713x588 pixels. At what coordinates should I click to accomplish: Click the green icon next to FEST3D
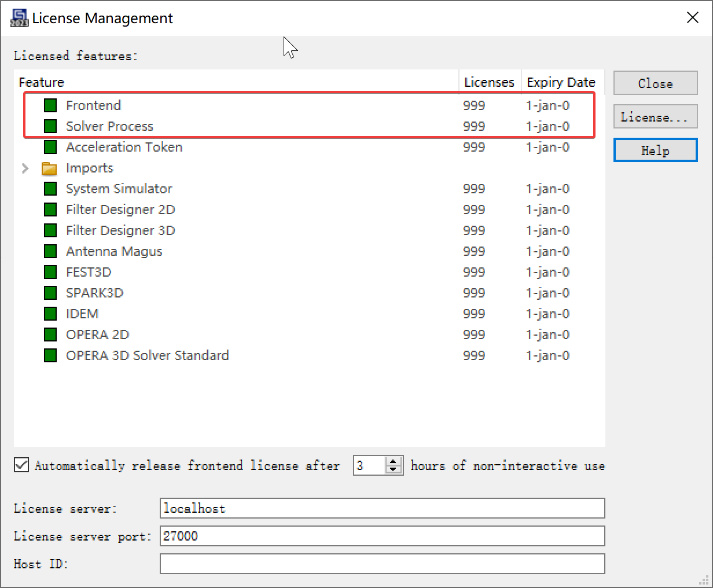(50, 272)
